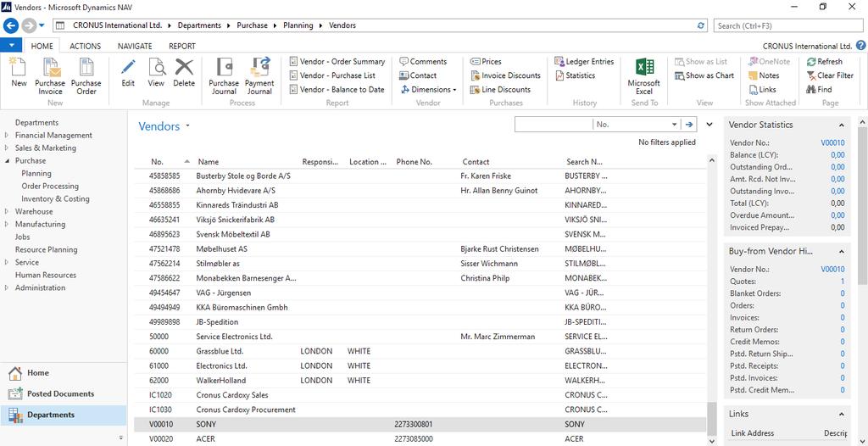Image resolution: width=868 pixels, height=446 pixels.
Task: Sort by the Contact column header
Action: click(x=476, y=162)
